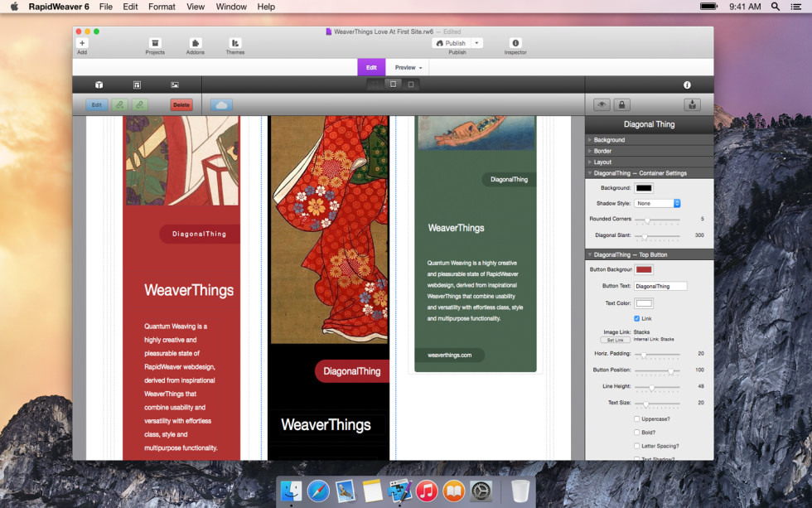Open the Edit menu in menu bar
812x508 pixels.
130,7
